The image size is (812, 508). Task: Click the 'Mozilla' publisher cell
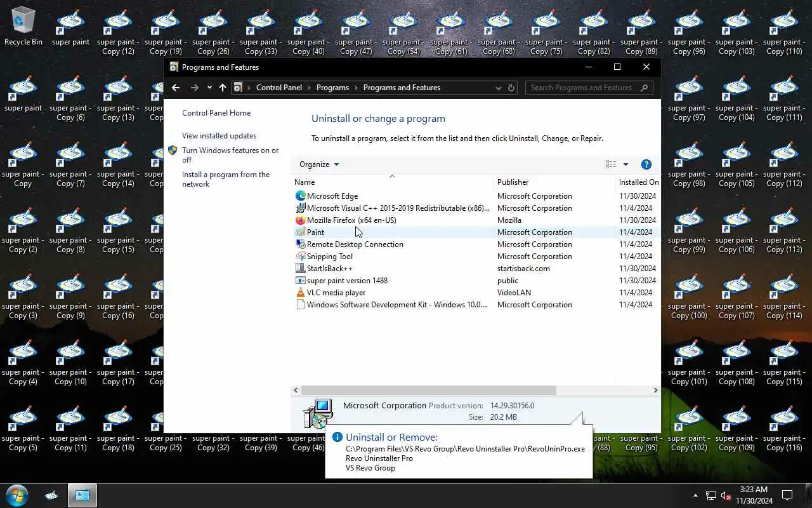[509, 220]
